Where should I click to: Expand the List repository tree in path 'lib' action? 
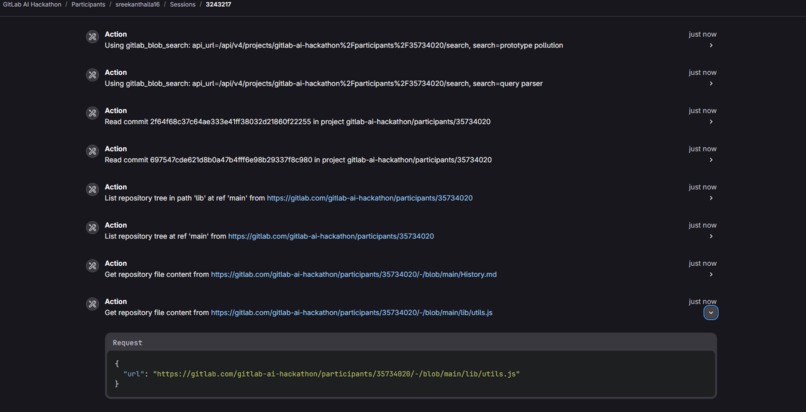pos(711,198)
